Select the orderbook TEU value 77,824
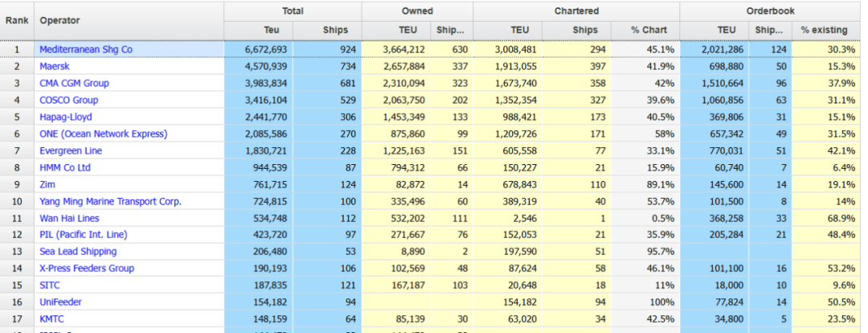 click(714, 302)
